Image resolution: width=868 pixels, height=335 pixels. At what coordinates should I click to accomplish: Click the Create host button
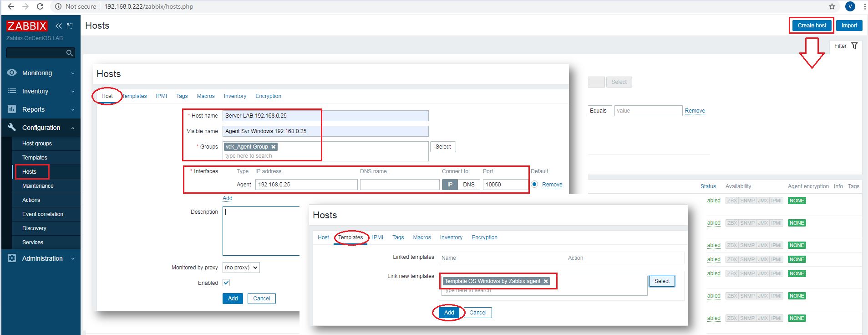(812, 26)
